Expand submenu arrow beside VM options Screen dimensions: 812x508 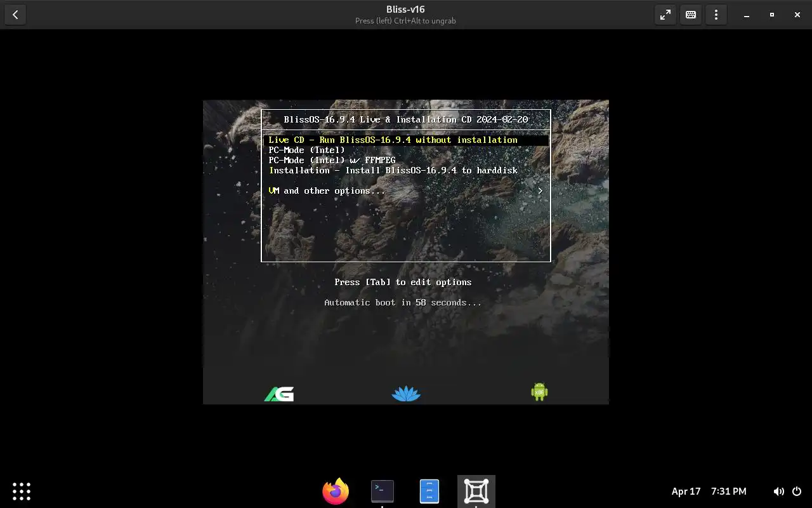(x=540, y=190)
